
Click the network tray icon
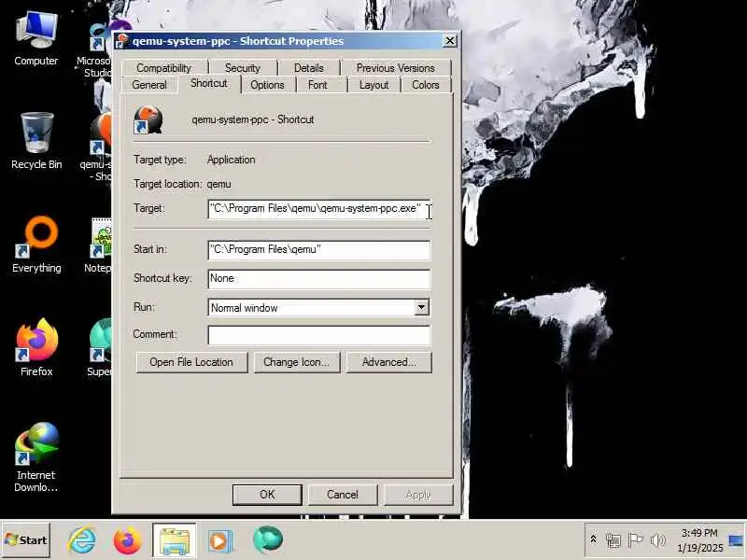click(x=613, y=540)
